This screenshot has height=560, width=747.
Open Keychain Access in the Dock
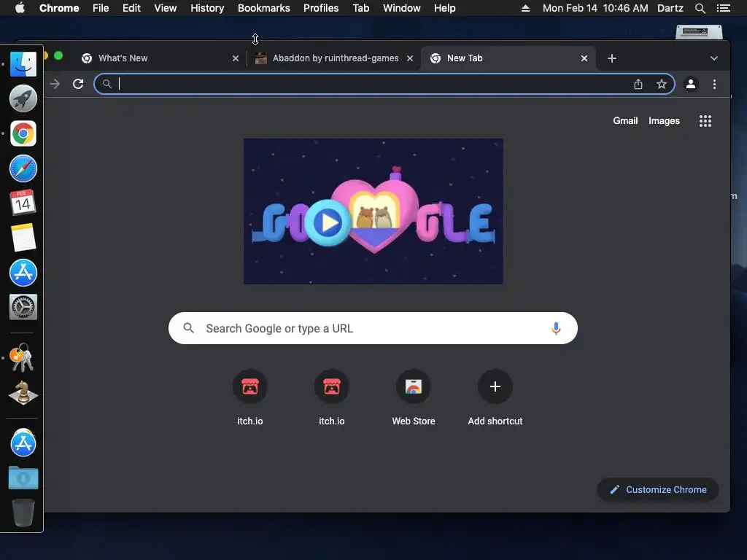22,357
